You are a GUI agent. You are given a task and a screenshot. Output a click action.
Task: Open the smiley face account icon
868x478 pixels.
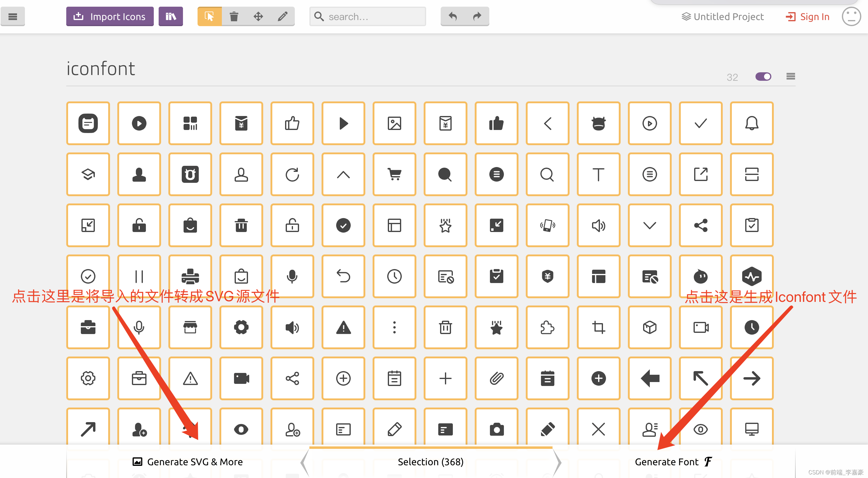click(x=851, y=16)
